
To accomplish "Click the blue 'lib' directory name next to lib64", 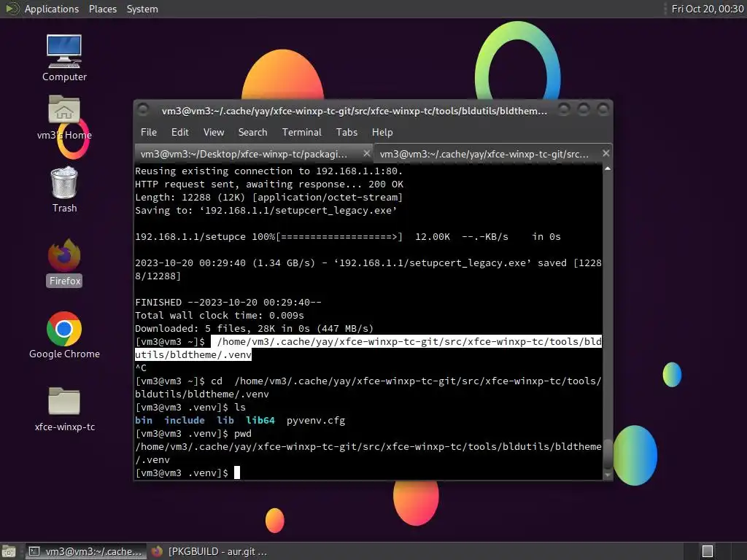I will tap(225, 421).
